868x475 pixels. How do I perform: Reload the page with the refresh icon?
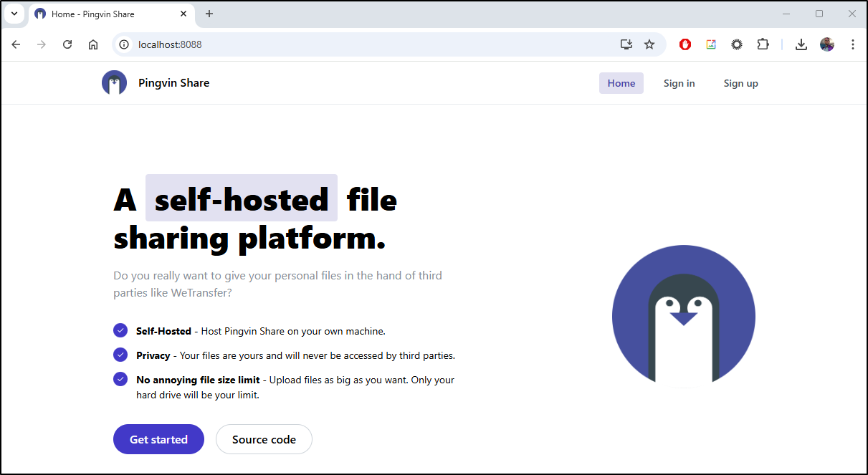[x=67, y=44]
